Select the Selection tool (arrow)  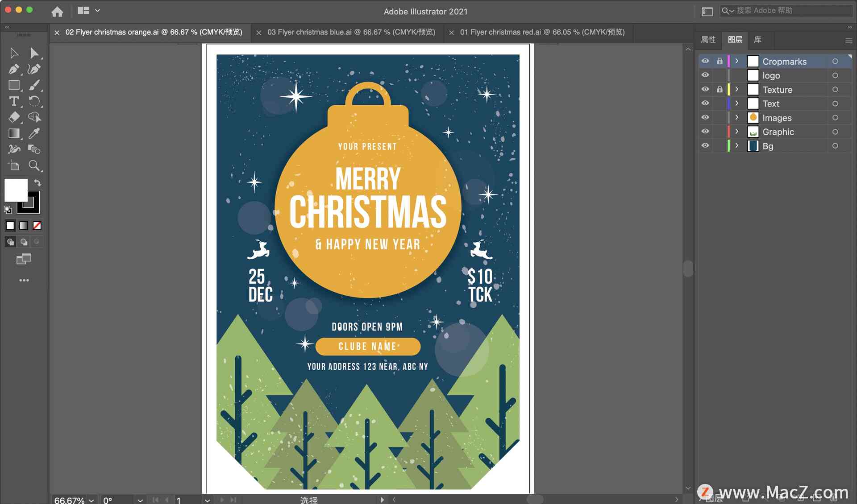pos(13,54)
